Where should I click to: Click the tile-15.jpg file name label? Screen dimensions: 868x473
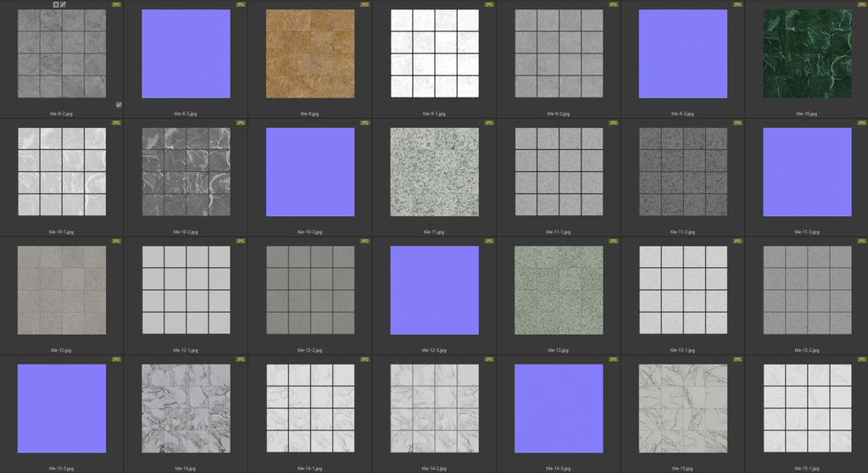(x=682, y=468)
